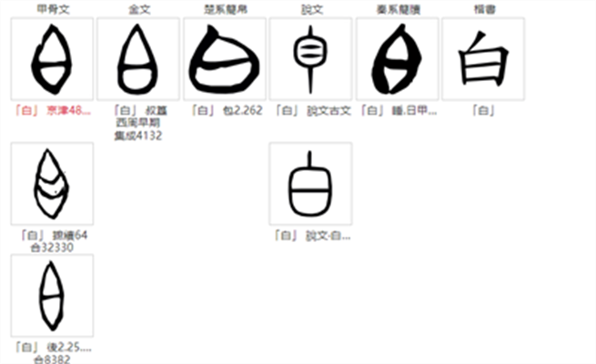596x364 pixels.
Task: Select the 秦系簡牘 glyph thumbnail
Action: click(398, 59)
